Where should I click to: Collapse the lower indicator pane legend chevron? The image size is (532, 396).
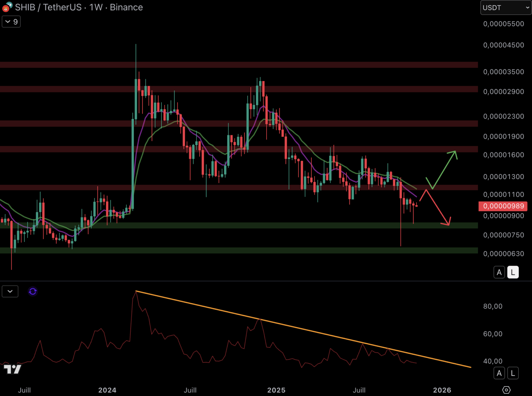(10, 291)
